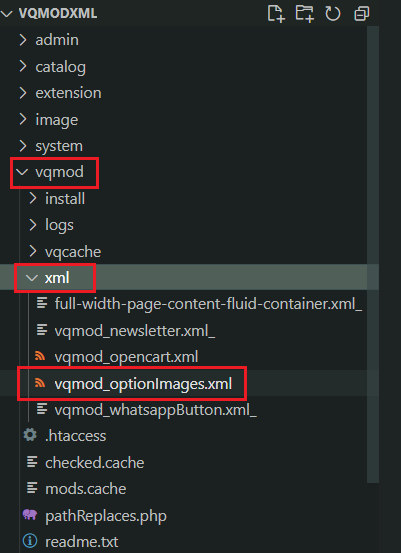Click the New File icon
The image size is (401, 553).
click(x=275, y=14)
